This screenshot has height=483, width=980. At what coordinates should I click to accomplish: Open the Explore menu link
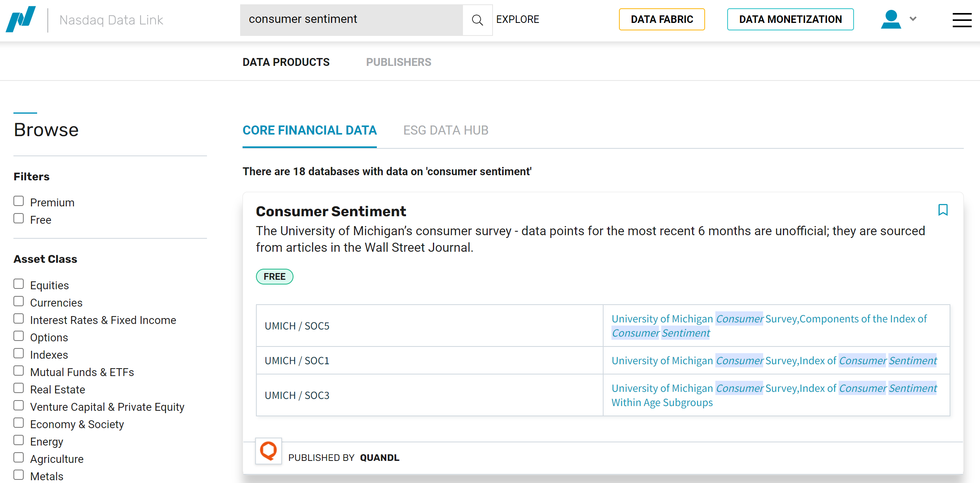pyautogui.click(x=517, y=19)
